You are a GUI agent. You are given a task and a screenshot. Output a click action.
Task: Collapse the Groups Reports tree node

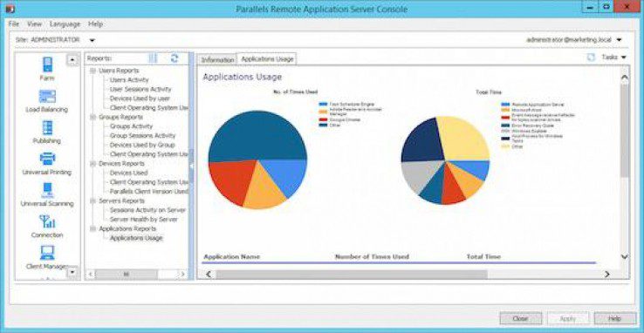92,118
